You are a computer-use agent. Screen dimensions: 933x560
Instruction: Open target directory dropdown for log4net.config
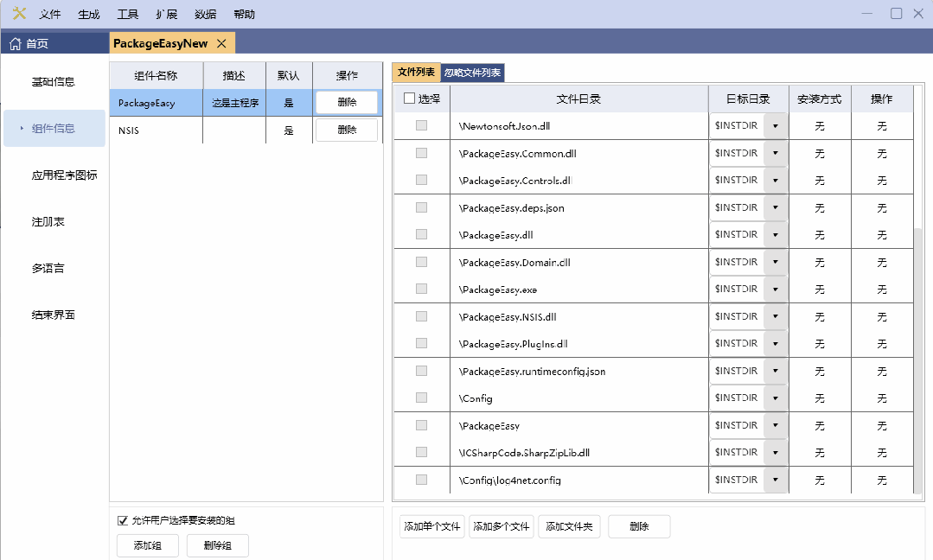point(776,479)
